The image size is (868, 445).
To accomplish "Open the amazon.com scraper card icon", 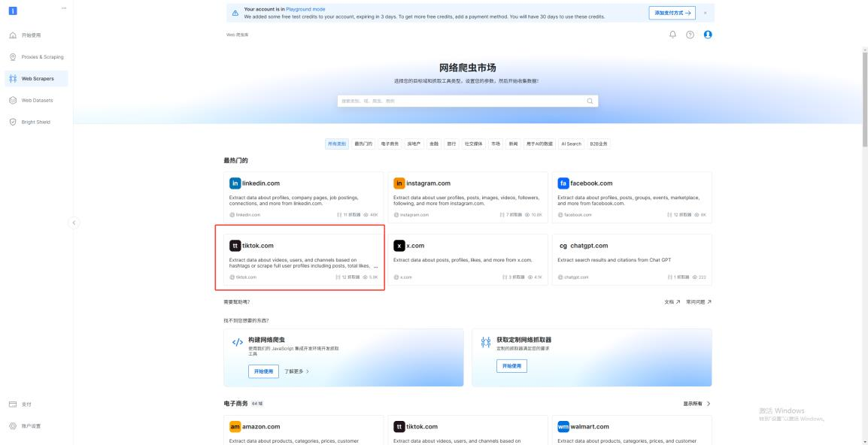I will click(235, 427).
